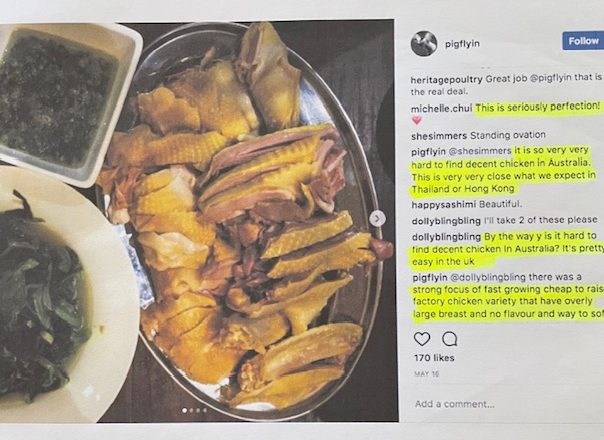The height and width of the screenshot is (440, 604).
Task: Click the @pigflyin mention in heritagepoultry comment
Action: (550, 78)
